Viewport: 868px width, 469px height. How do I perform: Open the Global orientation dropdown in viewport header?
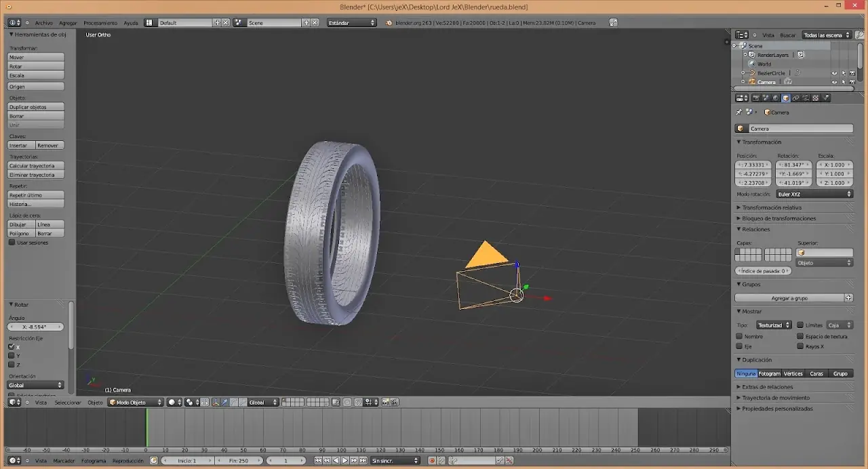[263, 402]
